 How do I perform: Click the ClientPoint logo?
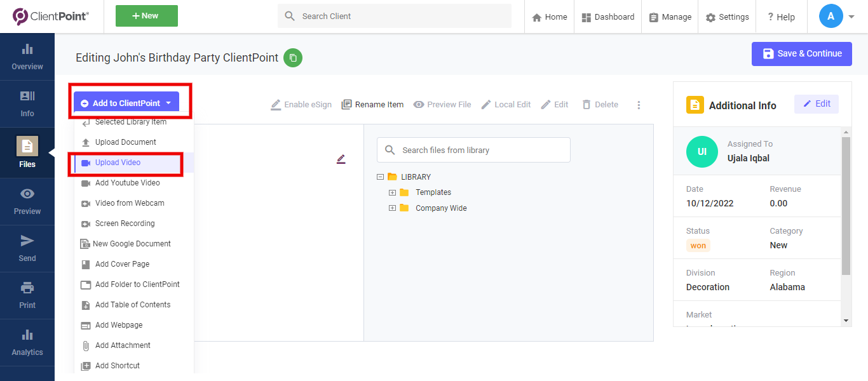(50, 17)
